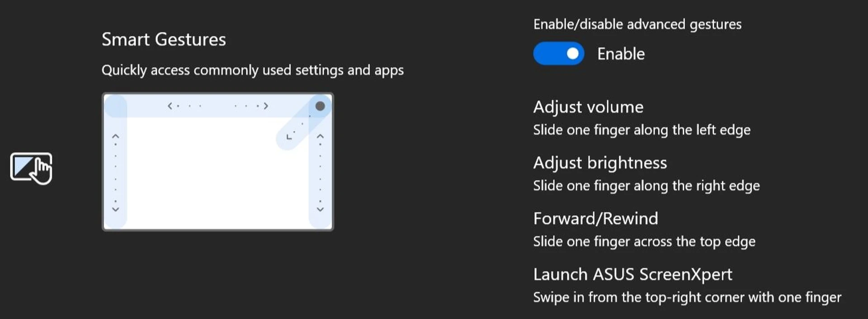This screenshot has height=319, width=868.
Task: Click the diagonal corner arrow in touchpad diagram
Action: 289,137
